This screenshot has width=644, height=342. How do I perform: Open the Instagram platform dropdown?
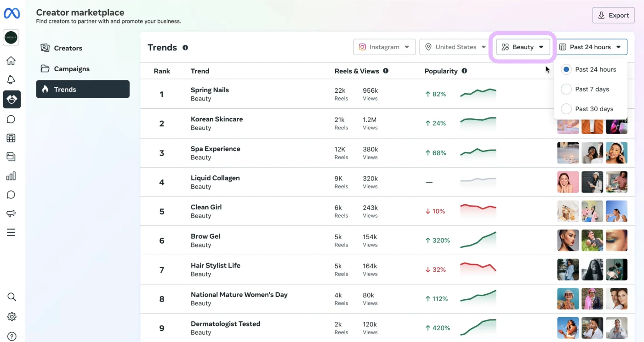coord(384,47)
